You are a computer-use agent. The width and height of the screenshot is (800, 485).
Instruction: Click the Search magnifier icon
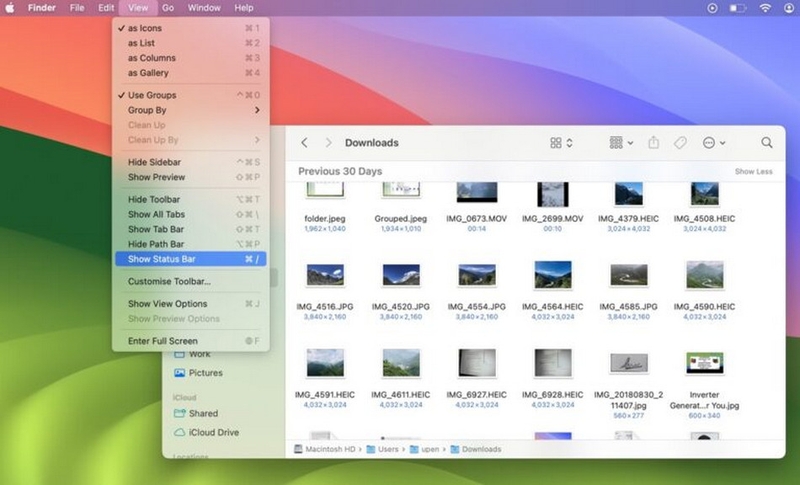(766, 143)
